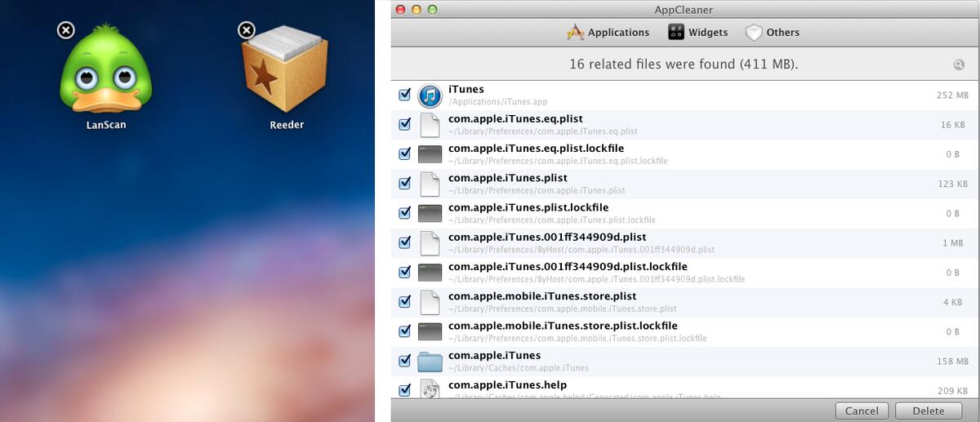Screen dimensions: 980x422
Task: Click the Delete button
Action: tap(928, 411)
